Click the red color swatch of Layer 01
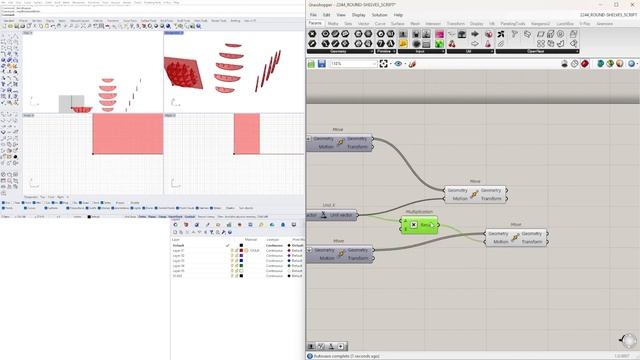Image resolution: width=640 pixels, height=360 pixels. [241, 250]
